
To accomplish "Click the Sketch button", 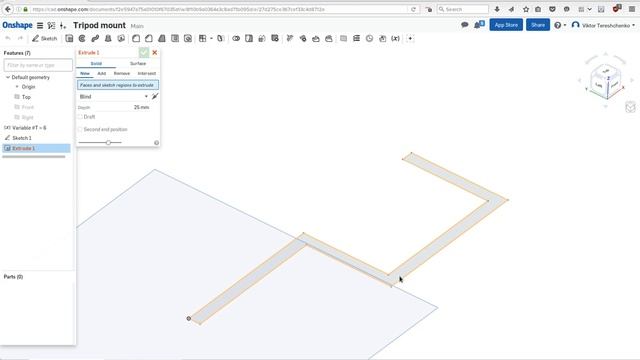I will 44,38.
